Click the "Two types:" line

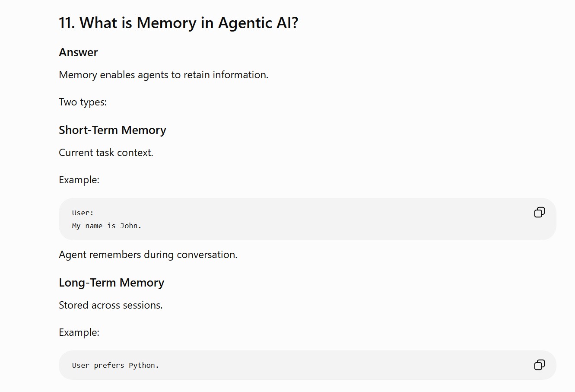click(83, 102)
